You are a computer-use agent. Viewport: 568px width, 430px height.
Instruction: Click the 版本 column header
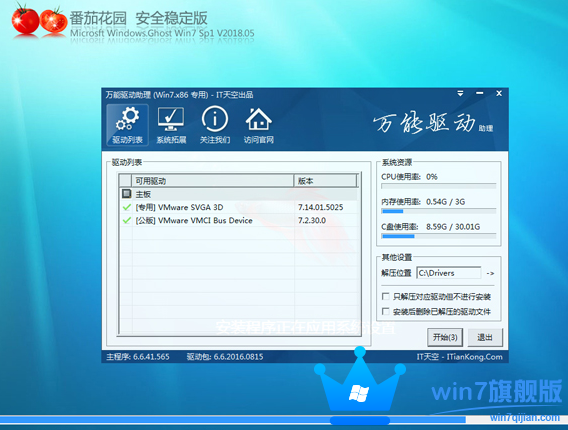[325, 181]
